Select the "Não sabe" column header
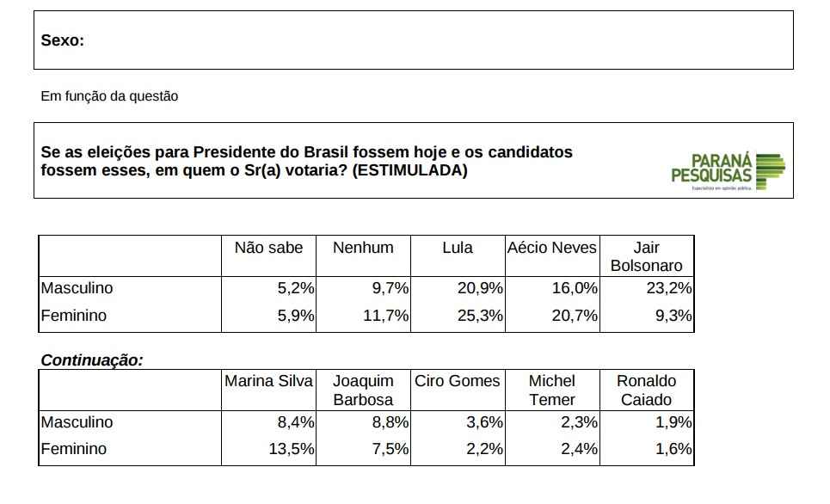The width and height of the screenshot is (830, 504). [268, 248]
